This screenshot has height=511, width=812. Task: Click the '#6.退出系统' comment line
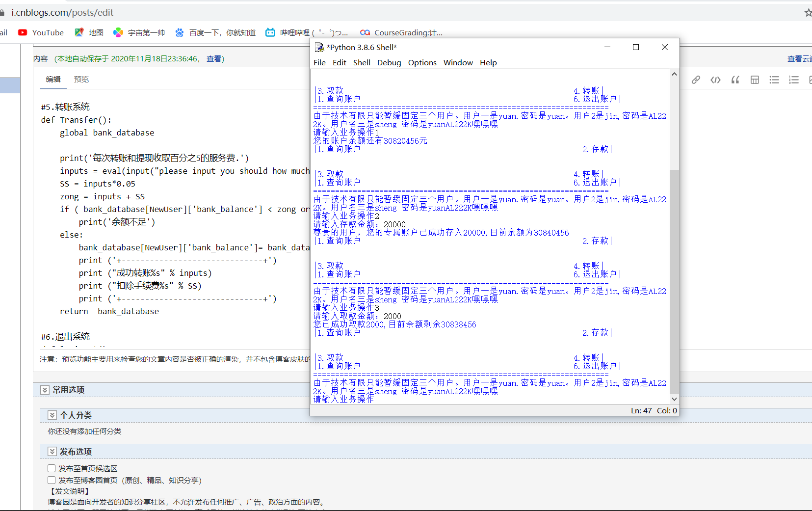point(65,337)
